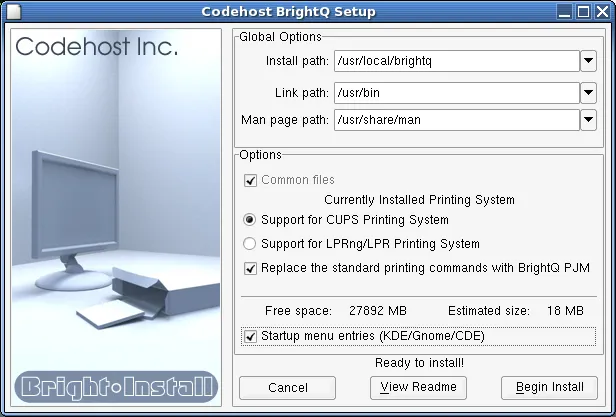Click the Codehost Inc. heading text

[97, 46]
